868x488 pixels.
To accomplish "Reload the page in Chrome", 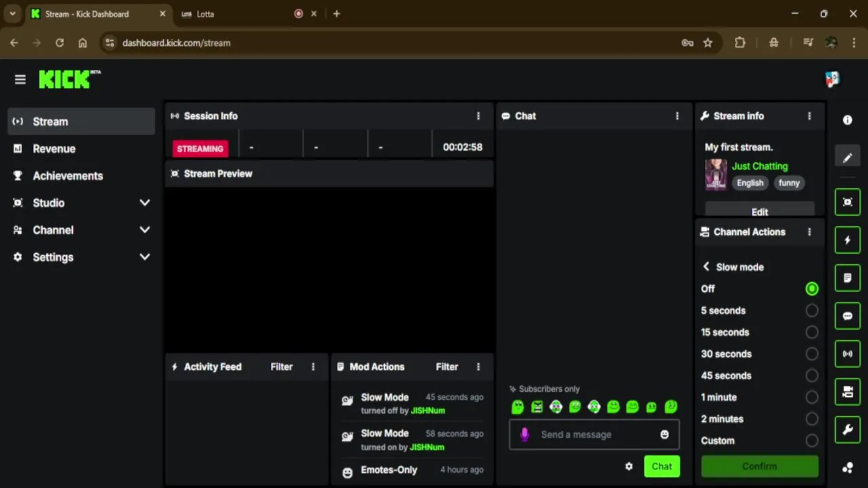I will point(60,43).
